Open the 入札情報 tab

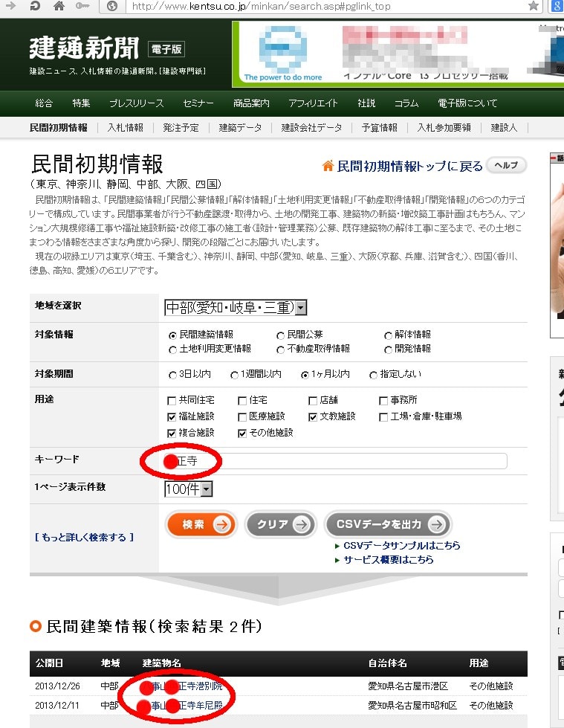(x=125, y=128)
